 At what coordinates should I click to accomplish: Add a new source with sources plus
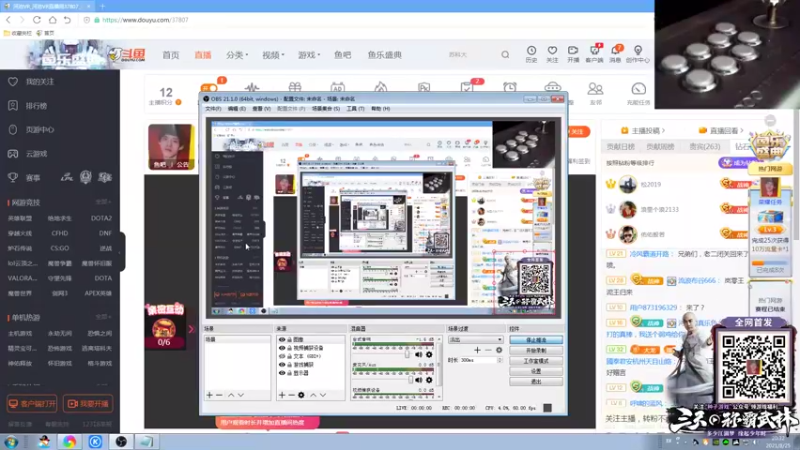point(282,395)
